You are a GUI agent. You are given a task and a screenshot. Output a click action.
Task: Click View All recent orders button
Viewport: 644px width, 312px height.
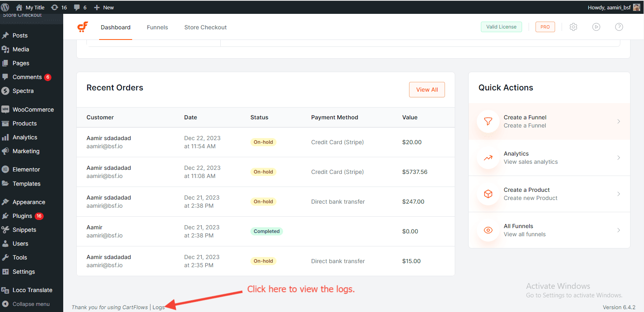(x=427, y=90)
